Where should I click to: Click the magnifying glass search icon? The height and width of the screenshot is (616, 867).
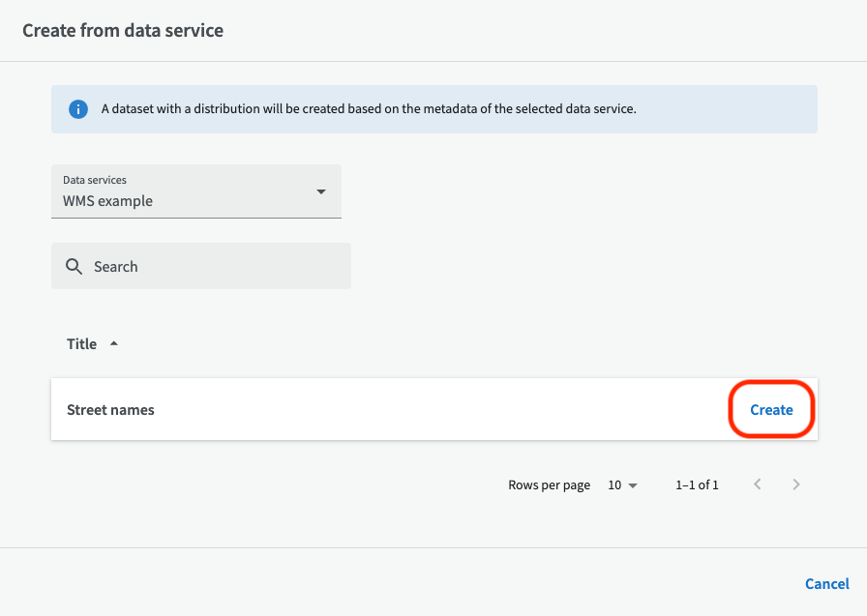pos(74,267)
